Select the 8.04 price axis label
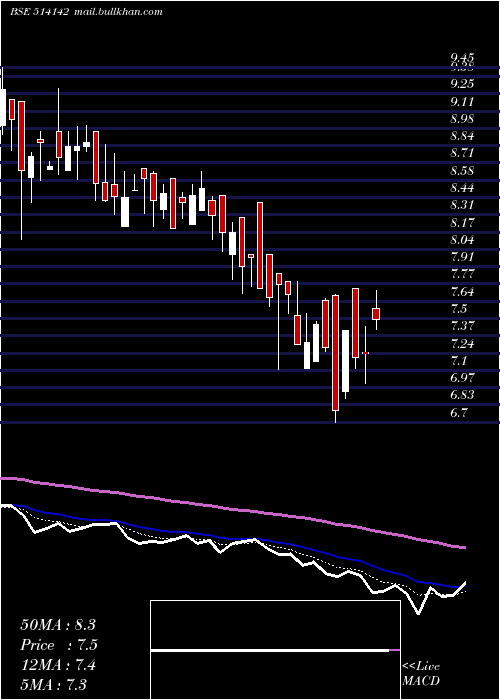Viewport: 500px width, 700px height. [462, 240]
